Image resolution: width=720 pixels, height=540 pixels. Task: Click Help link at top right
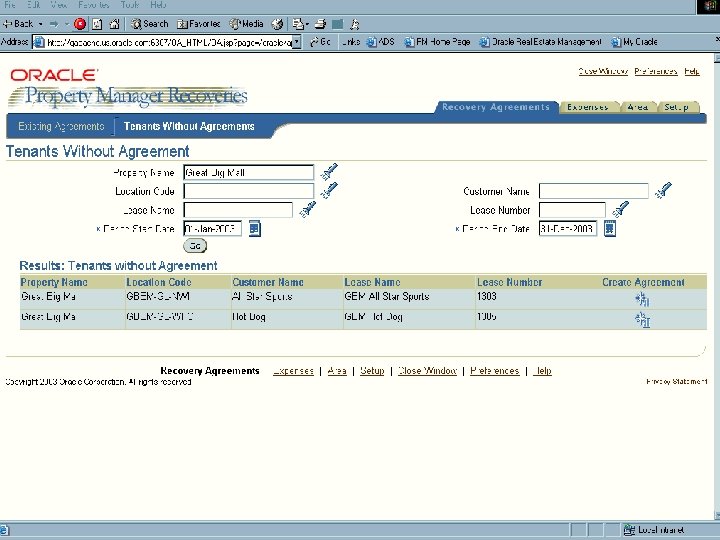[x=692, y=71]
